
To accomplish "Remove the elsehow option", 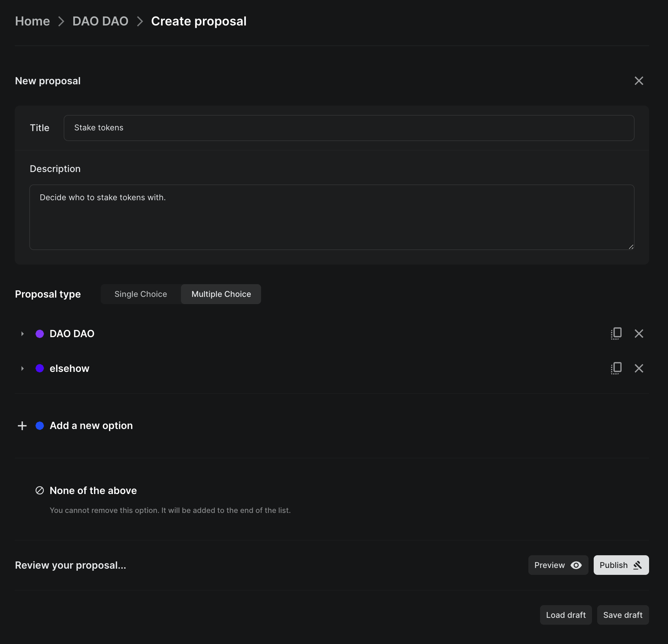I will tap(639, 368).
